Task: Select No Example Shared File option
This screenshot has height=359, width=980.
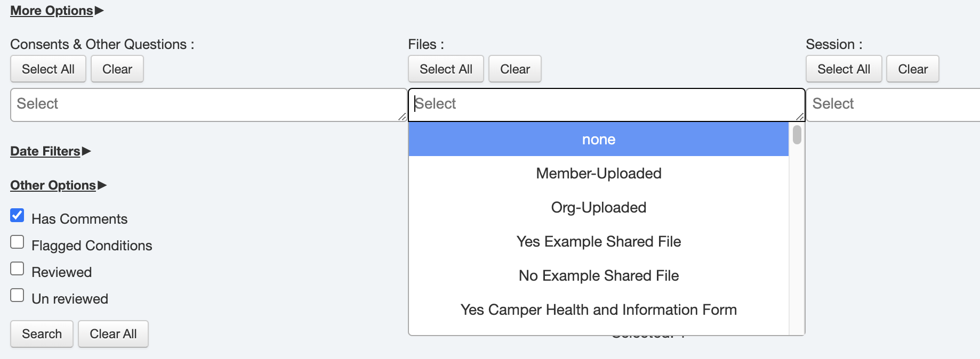Action: point(598,276)
